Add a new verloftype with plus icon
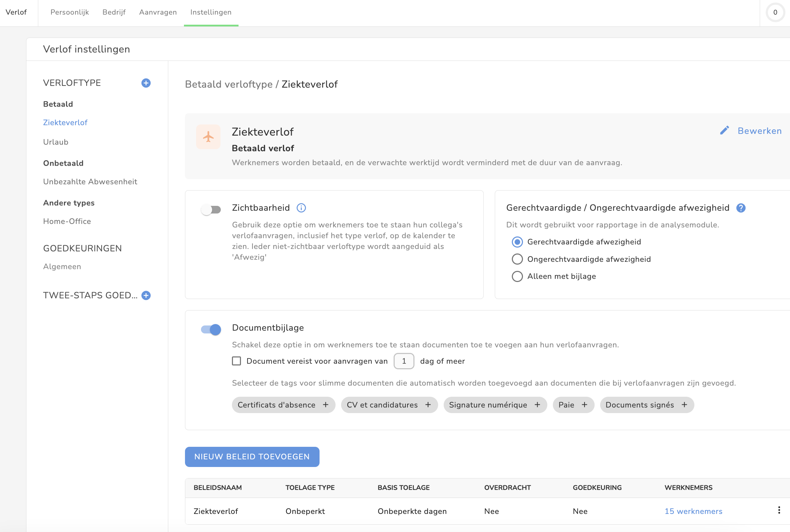The image size is (790, 532). tap(146, 83)
